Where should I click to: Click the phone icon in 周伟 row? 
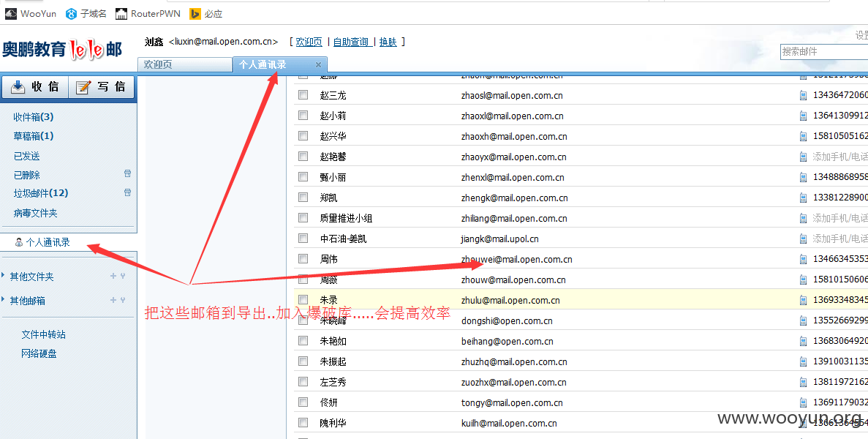(803, 259)
